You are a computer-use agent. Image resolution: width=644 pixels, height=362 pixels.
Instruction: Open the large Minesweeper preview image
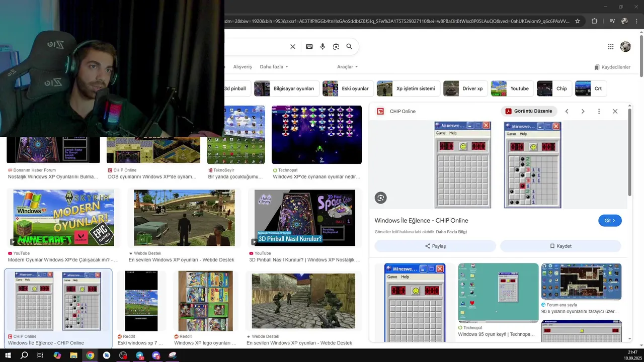pyautogui.click(x=498, y=164)
